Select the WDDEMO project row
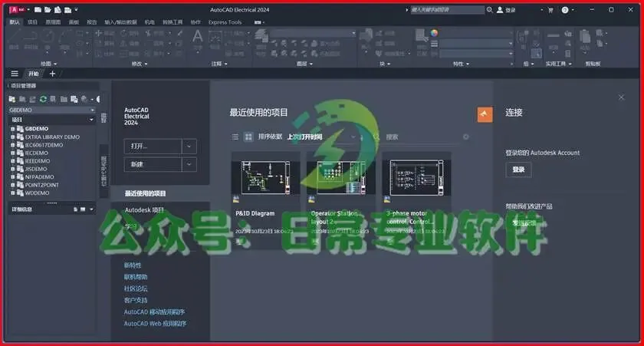644x346 pixels. coord(37,193)
